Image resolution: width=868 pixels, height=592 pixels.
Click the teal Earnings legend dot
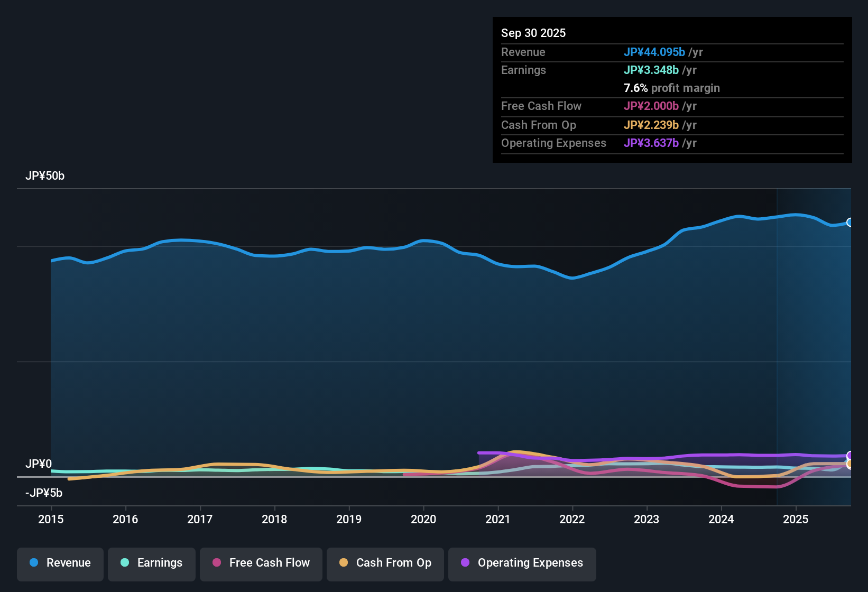tap(125, 563)
